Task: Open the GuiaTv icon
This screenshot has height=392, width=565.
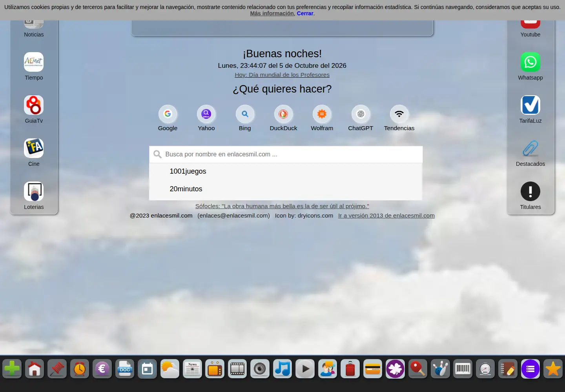Action: coord(34,105)
